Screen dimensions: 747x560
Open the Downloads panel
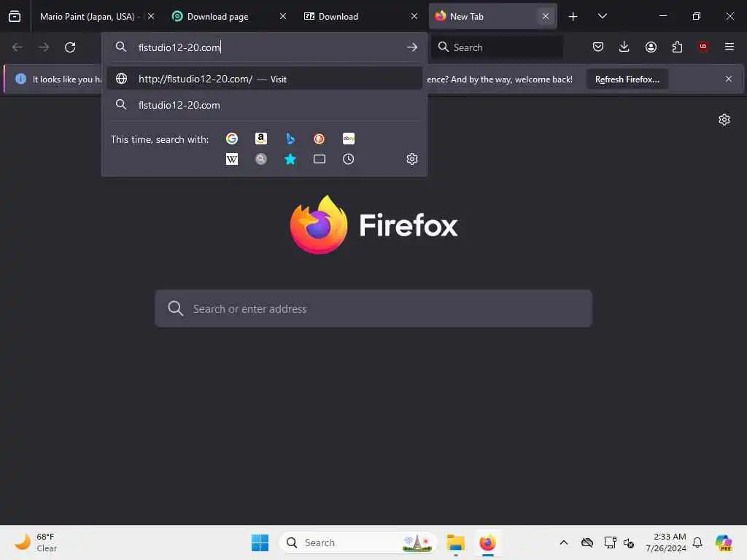[624, 47]
